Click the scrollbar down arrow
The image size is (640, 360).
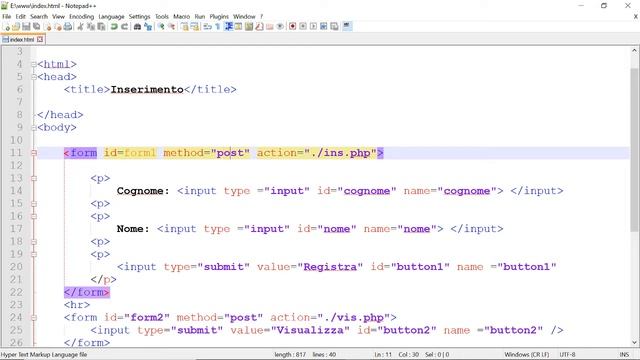tap(634, 342)
